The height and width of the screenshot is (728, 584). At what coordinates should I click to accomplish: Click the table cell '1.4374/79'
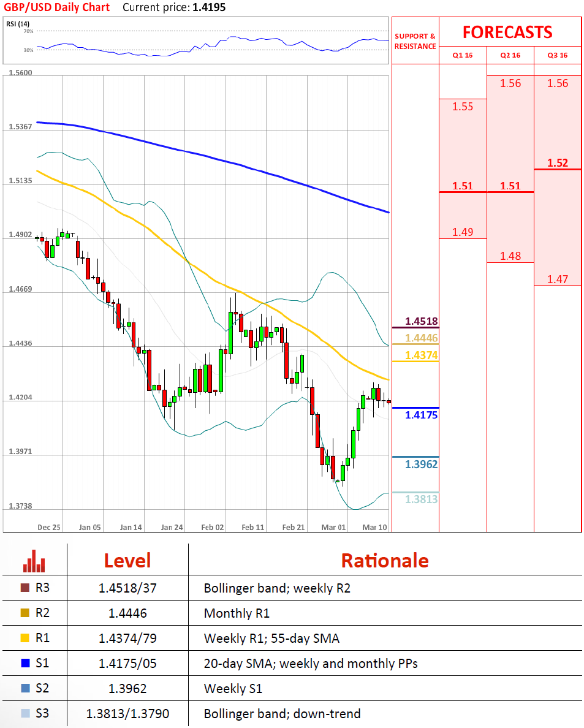pos(127,639)
